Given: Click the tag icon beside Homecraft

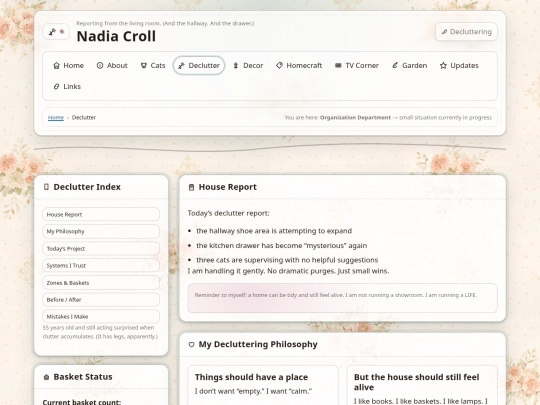Looking at the screenshot, I should pos(279,65).
